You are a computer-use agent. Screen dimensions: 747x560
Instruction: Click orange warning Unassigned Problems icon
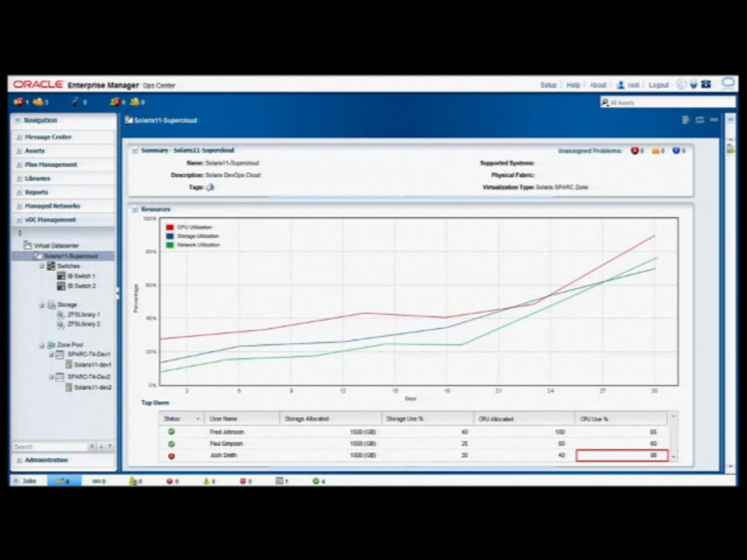click(656, 150)
